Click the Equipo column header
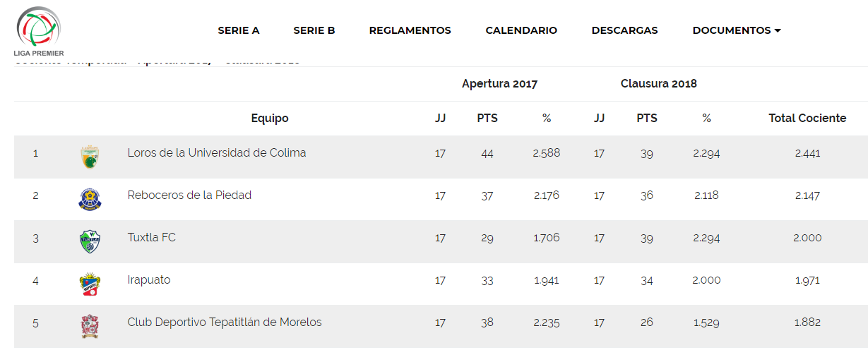Image resolution: width=868 pixels, height=350 pixels. point(270,119)
